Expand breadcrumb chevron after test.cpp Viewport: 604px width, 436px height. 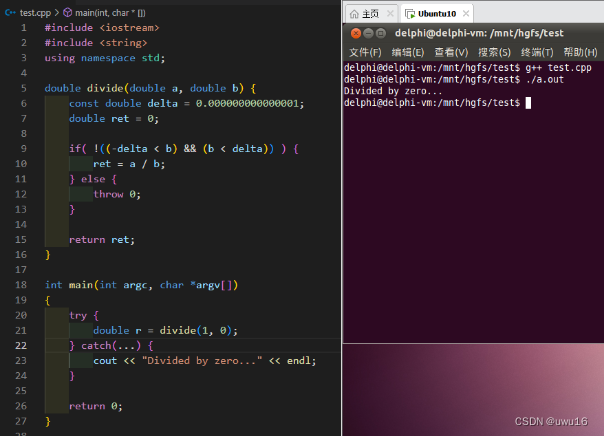pyautogui.click(x=57, y=13)
